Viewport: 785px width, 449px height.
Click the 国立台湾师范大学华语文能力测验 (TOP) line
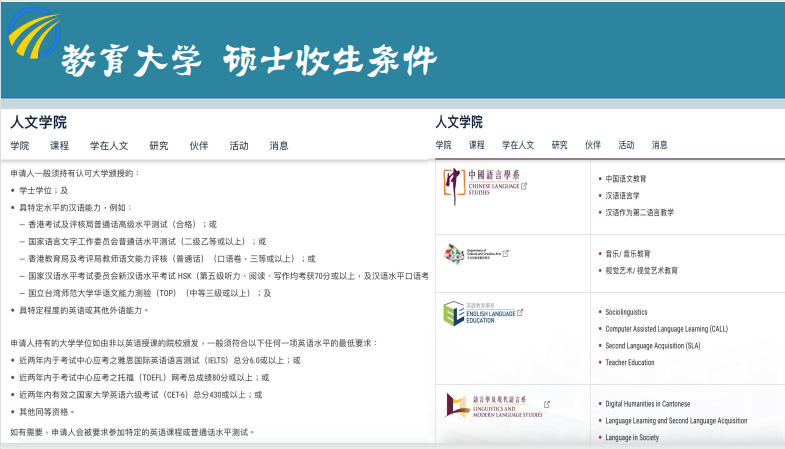150,293
